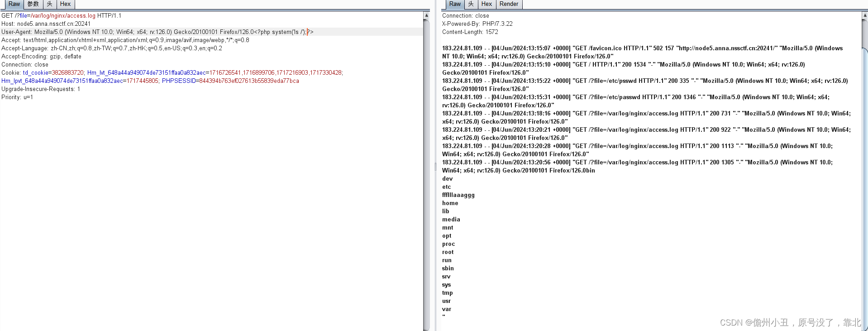Click the mnt directory entry
The width and height of the screenshot is (868, 331).
(448, 227)
